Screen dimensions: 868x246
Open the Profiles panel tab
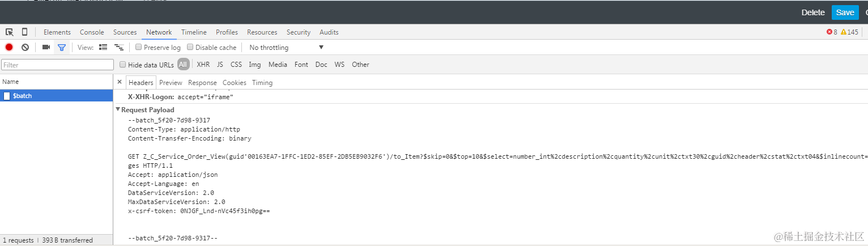coord(227,32)
